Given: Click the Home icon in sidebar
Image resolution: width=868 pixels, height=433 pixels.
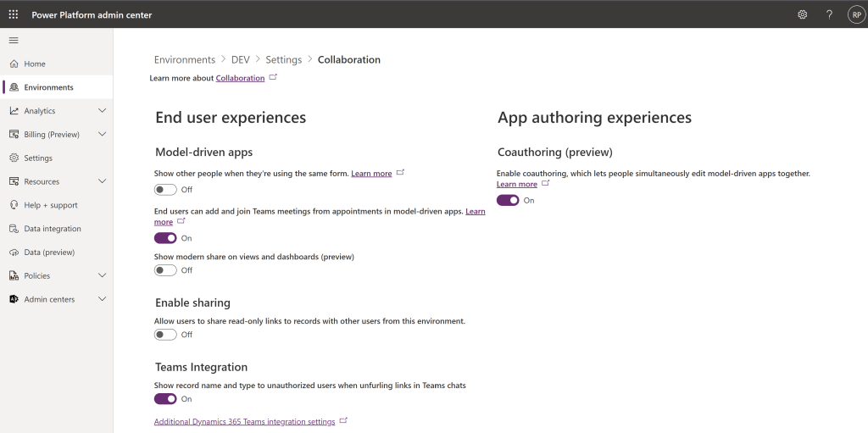Looking at the screenshot, I should point(14,64).
